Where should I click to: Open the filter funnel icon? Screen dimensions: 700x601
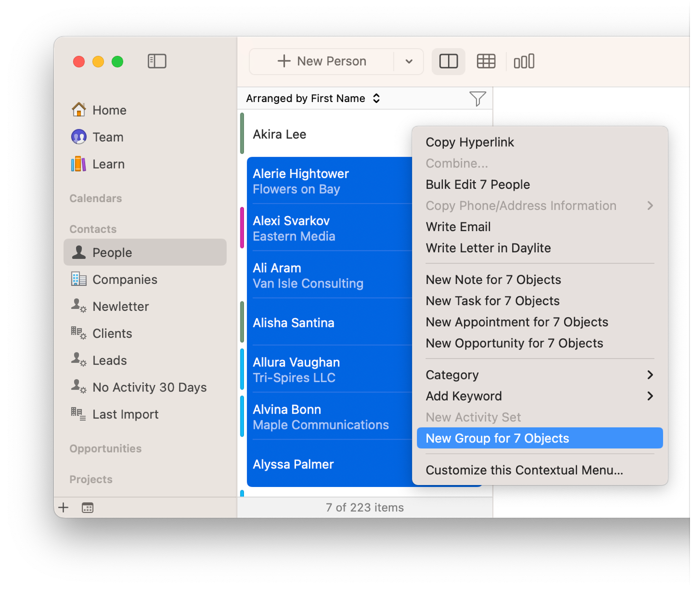click(x=477, y=98)
